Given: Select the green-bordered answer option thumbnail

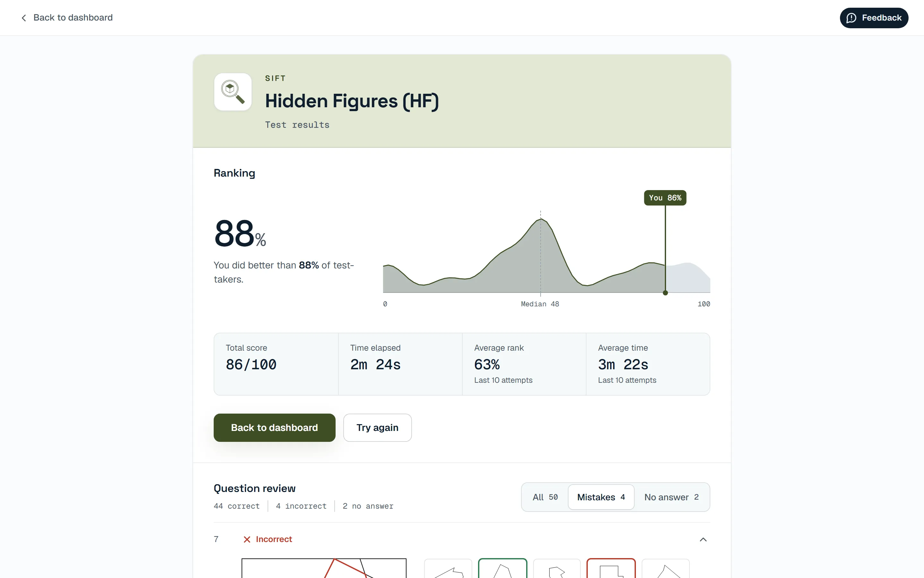Looking at the screenshot, I should coord(502,568).
